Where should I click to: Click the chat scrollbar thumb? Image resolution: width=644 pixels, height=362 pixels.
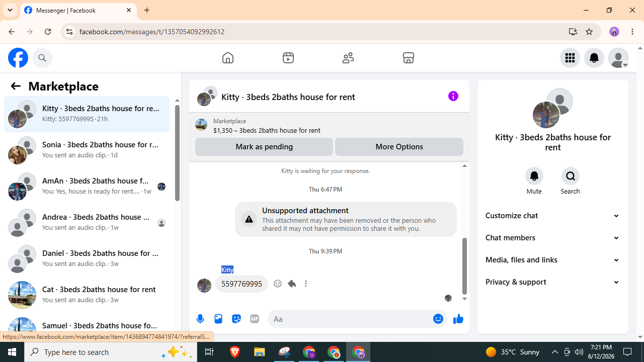point(464,266)
